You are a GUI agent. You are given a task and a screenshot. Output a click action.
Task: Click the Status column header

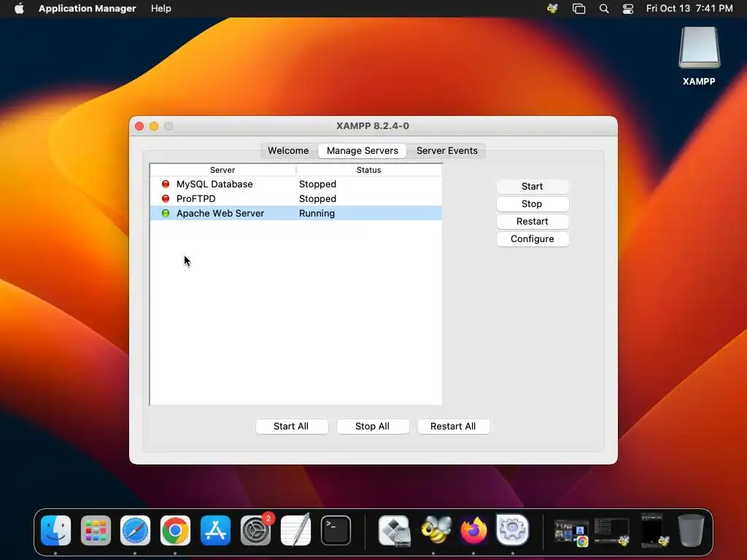(x=368, y=170)
